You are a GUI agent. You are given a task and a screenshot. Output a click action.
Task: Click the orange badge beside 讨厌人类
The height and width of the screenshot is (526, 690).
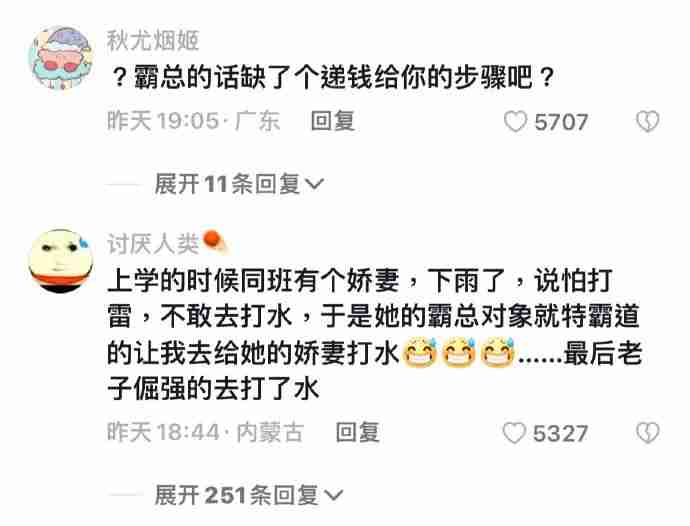coord(214,242)
